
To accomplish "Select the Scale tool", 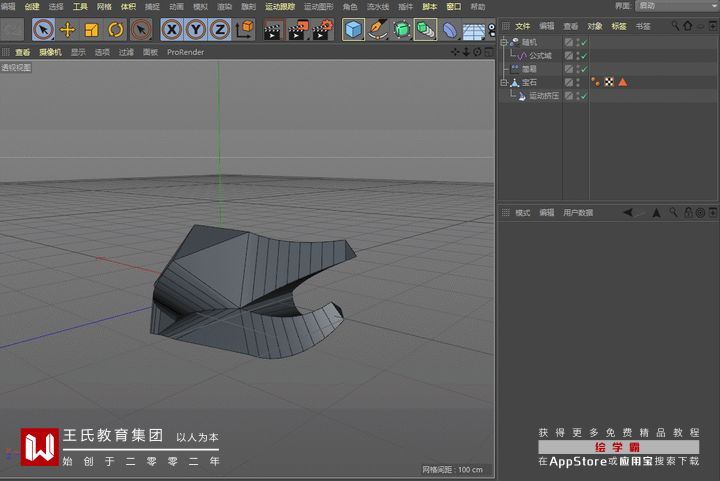I will (x=91, y=30).
